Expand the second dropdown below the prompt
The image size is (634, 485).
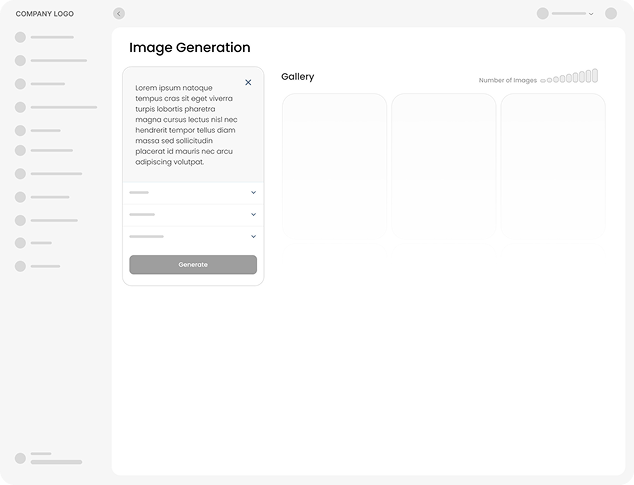[x=253, y=214]
